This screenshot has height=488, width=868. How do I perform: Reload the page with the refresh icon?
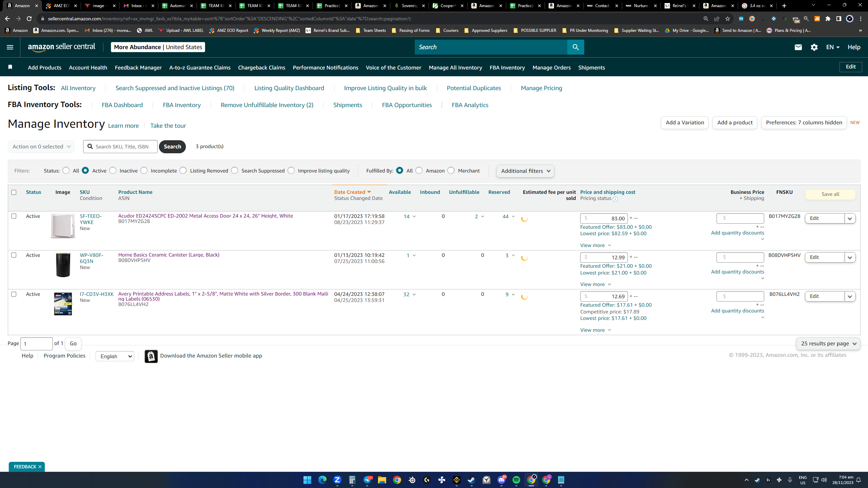pyautogui.click(x=29, y=19)
